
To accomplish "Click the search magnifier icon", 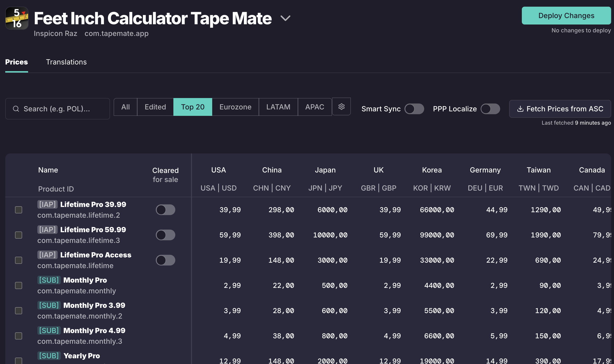I will click(16, 109).
